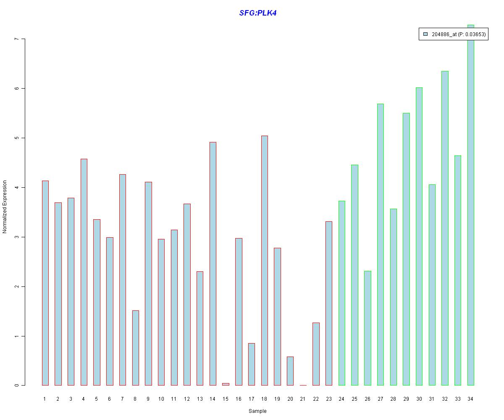This screenshot has width=504, height=420.
Task: Select the green bar for sample 26
Action: click(367, 328)
